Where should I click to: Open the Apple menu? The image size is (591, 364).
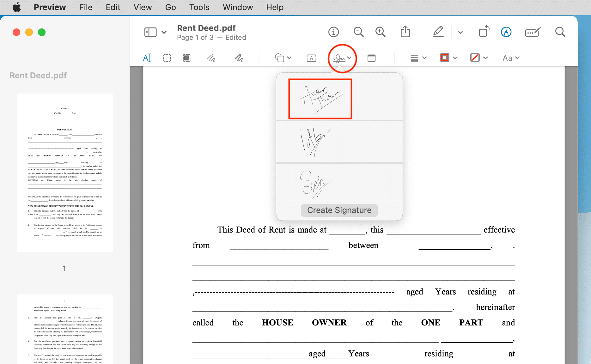pyautogui.click(x=17, y=7)
